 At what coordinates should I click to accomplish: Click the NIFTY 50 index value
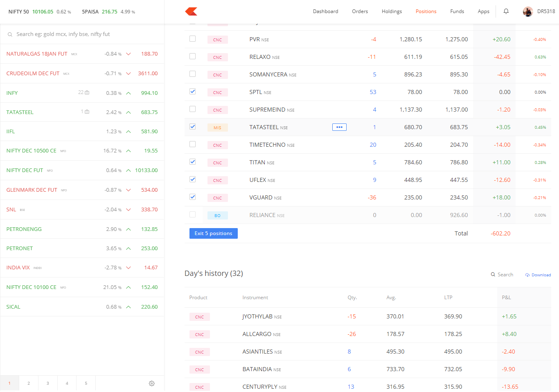(43, 12)
